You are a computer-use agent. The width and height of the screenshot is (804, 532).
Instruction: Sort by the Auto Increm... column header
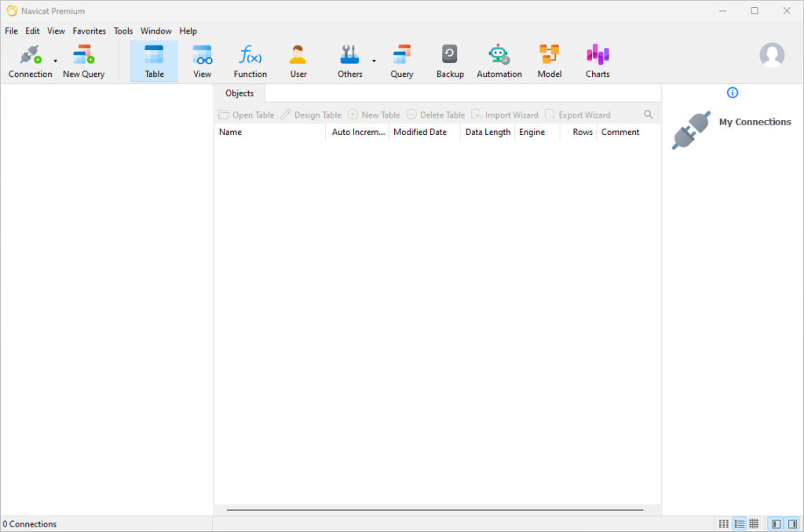point(357,133)
